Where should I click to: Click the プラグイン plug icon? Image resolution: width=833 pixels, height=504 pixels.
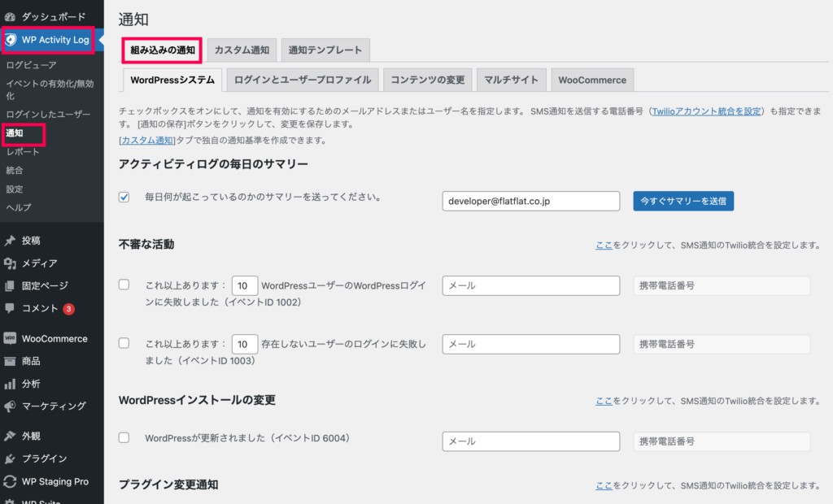[10, 458]
